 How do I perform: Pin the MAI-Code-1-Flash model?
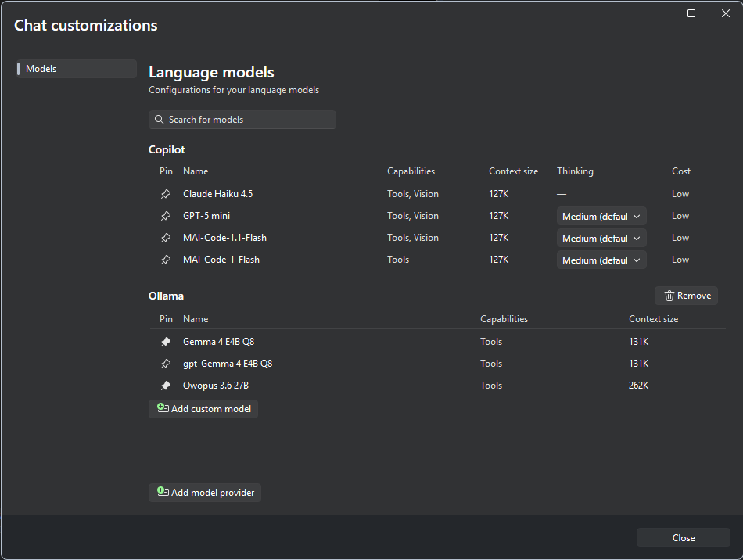(165, 260)
